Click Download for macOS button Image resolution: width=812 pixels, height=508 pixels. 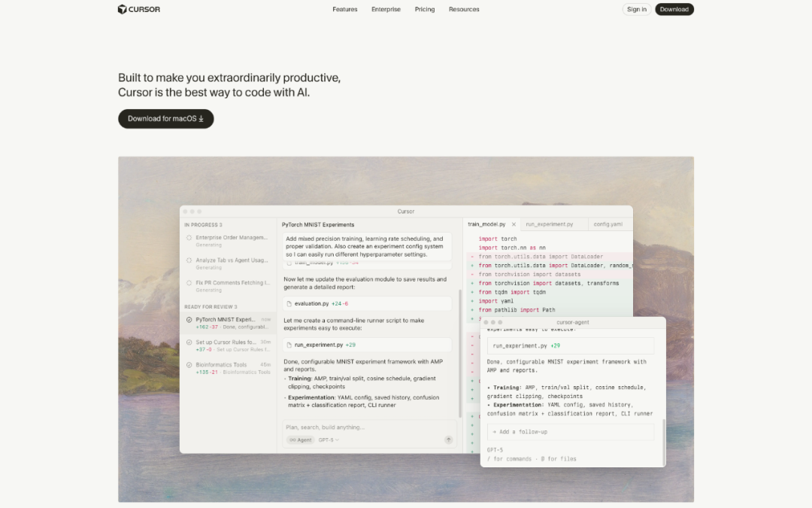pos(165,119)
